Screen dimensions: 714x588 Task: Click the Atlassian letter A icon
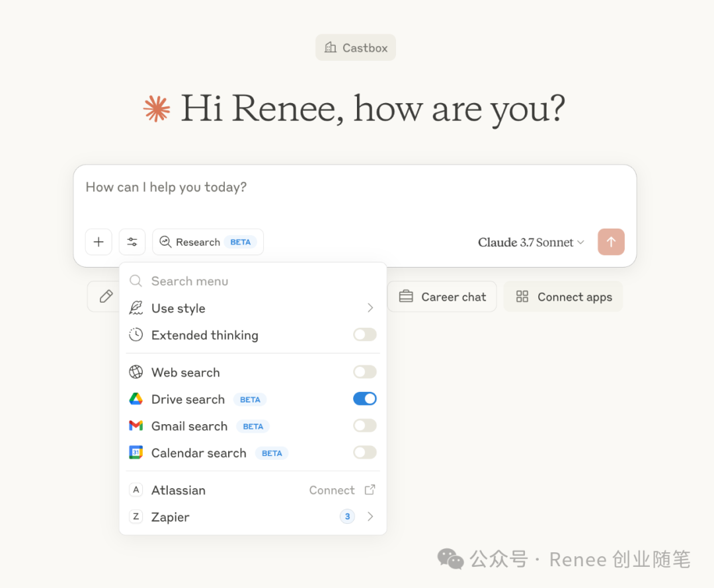click(x=136, y=490)
